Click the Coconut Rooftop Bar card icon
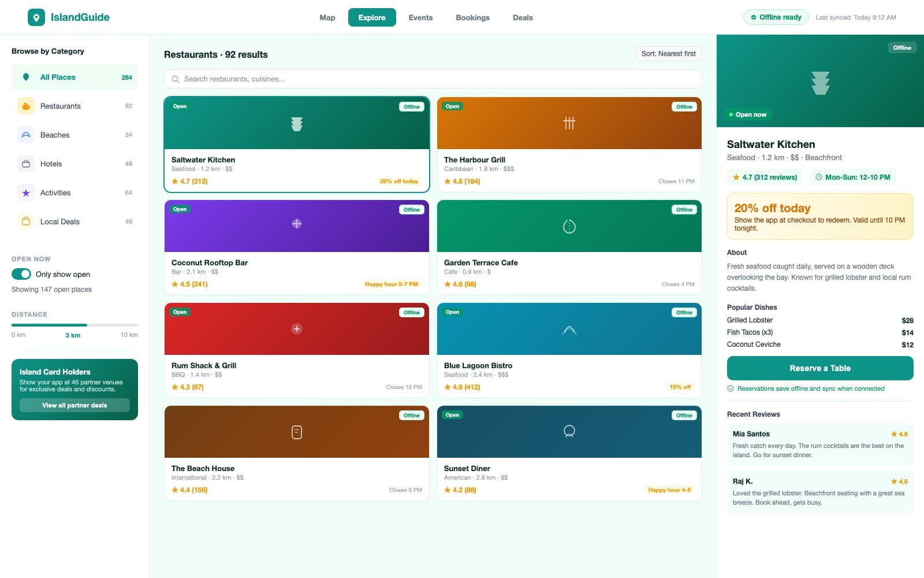The width and height of the screenshot is (924, 578). pos(297,224)
